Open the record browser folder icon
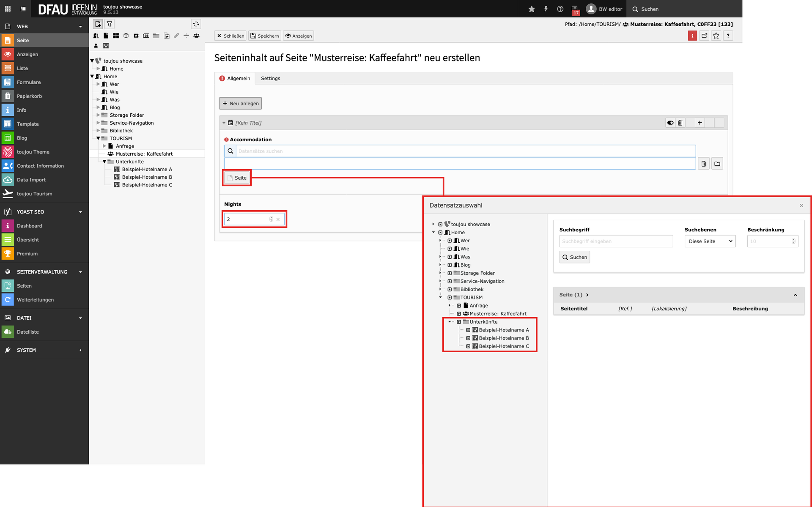The height and width of the screenshot is (507, 812). point(717,164)
